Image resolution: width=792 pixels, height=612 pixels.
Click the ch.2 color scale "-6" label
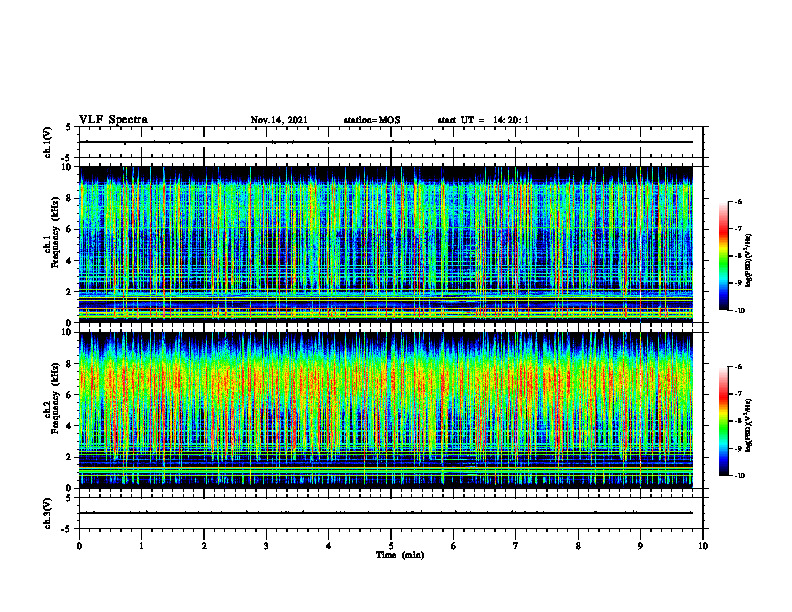tap(738, 367)
